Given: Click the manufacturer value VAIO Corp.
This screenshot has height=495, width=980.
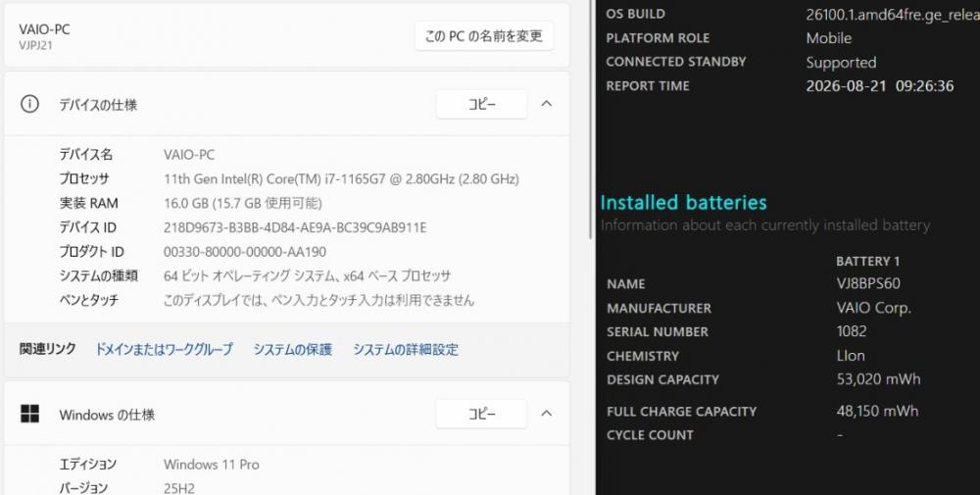Looking at the screenshot, I should point(874,308).
